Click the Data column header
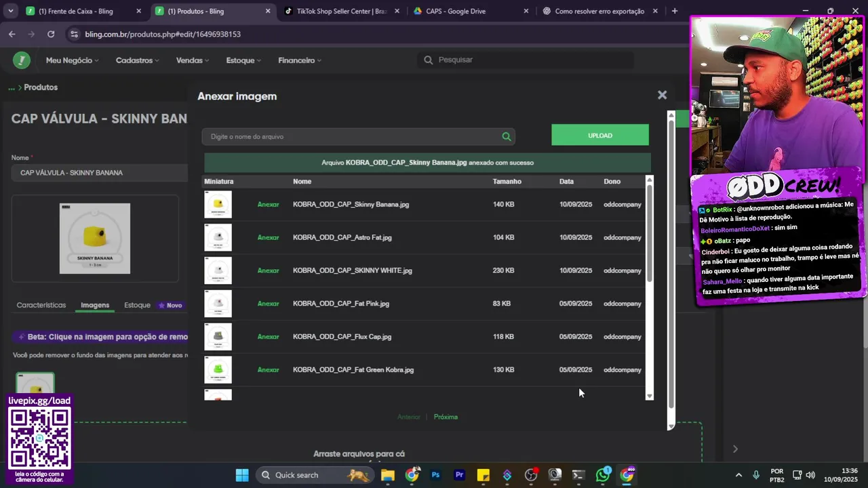Screen dimensions: 868x488 click(566, 182)
